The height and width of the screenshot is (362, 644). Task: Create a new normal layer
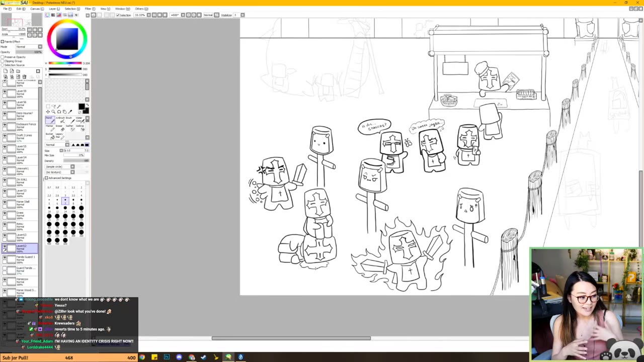(x=6, y=71)
